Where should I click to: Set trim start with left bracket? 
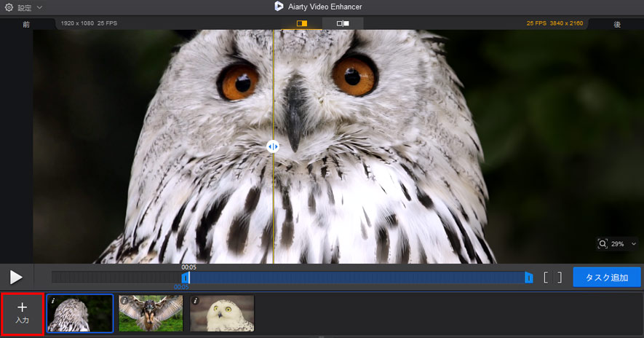[546, 278]
